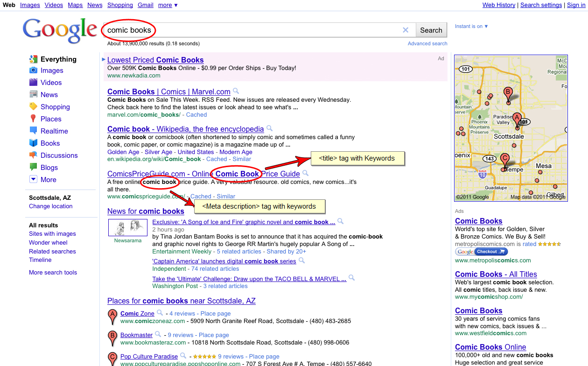Click the Google logo
Image resolution: width=588 pixels, height=366 pixels.
point(60,30)
